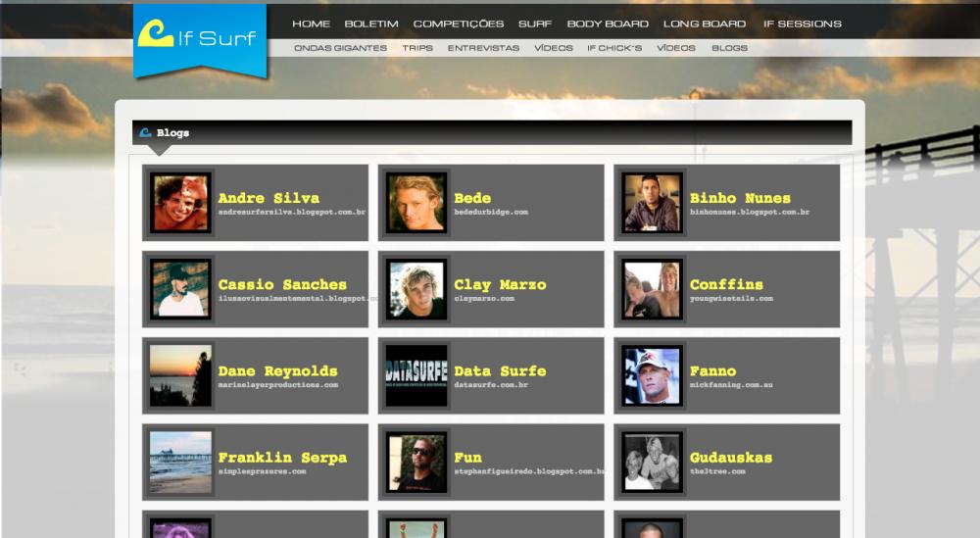Open the Andre Silva blog title
980x538 pixels.
pos(269,198)
